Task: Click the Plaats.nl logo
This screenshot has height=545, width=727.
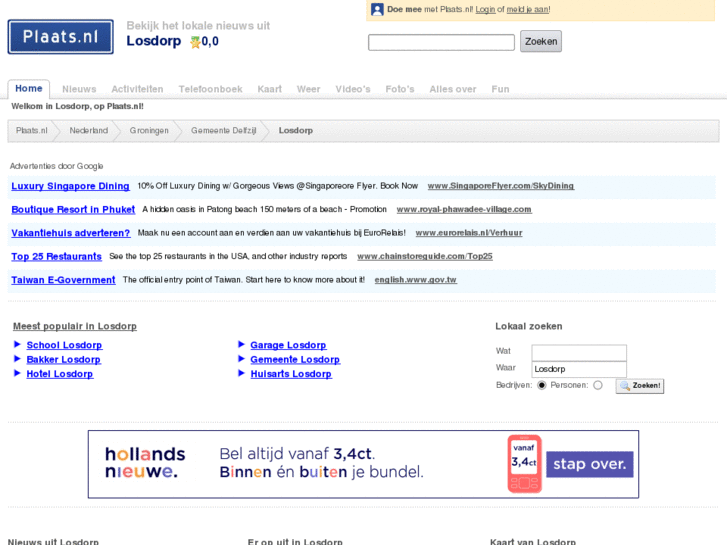Action: click(x=60, y=37)
